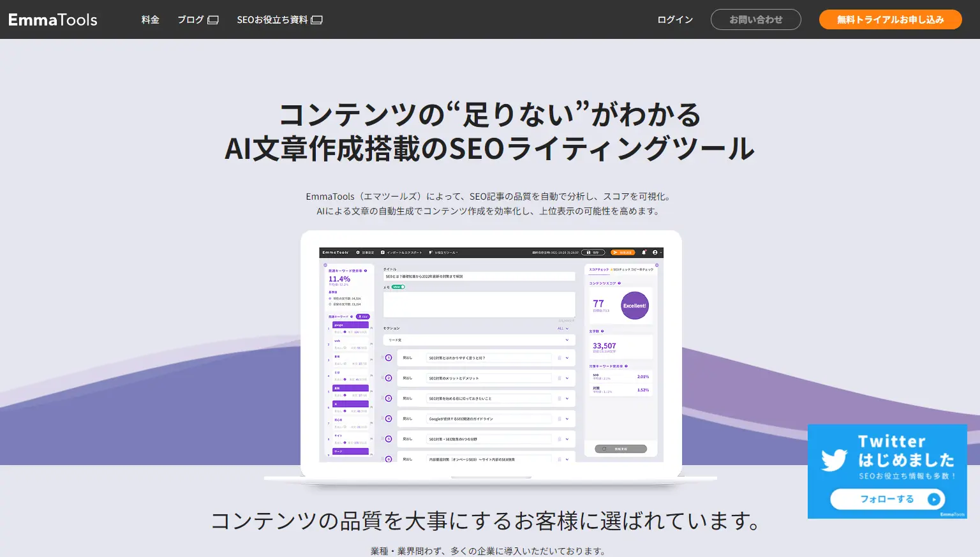Collapse the left keyword panel circle toggle

click(325, 265)
